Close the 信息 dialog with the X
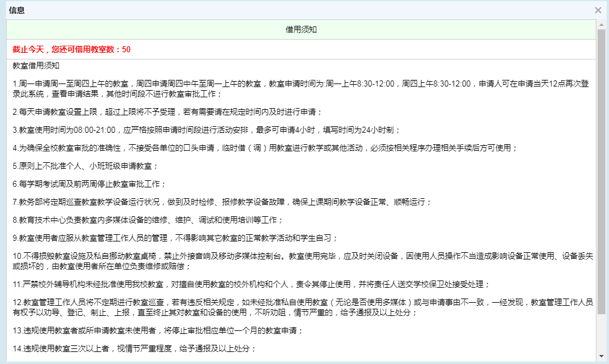This screenshot has width=609, height=364. [x=598, y=10]
